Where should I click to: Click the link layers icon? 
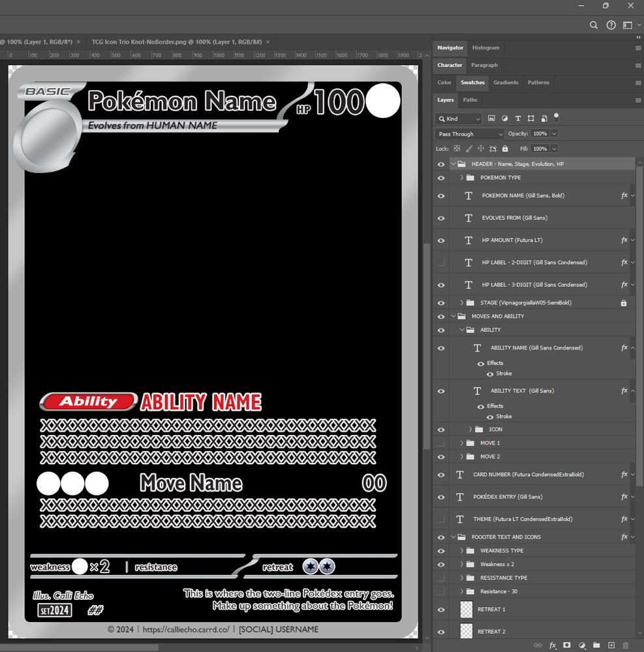pyautogui.click(x=538, y=645)
